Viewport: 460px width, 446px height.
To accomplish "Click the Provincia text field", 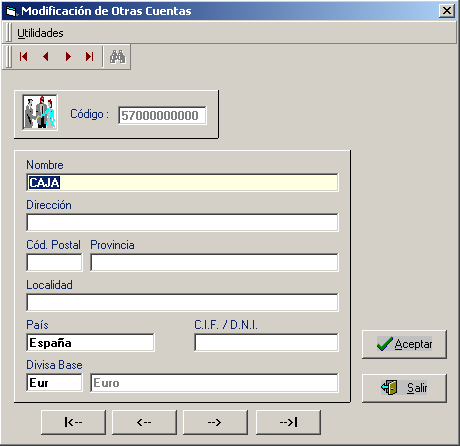I will (x=214, y=262).
